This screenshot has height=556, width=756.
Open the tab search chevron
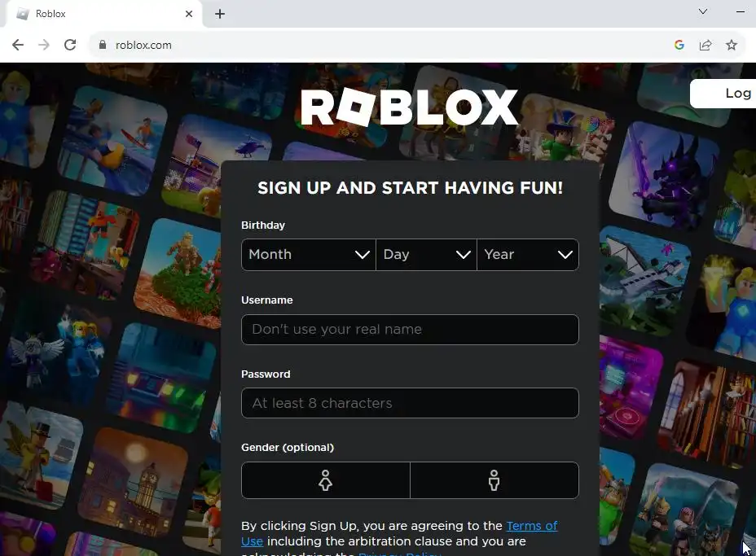pyautogui.click(x=703, y=11)
